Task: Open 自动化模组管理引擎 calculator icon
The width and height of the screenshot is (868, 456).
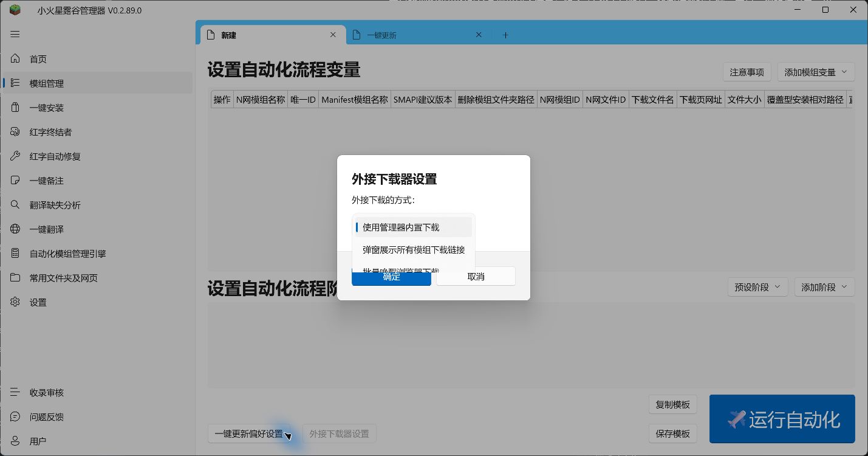Action: click(16, 254)
